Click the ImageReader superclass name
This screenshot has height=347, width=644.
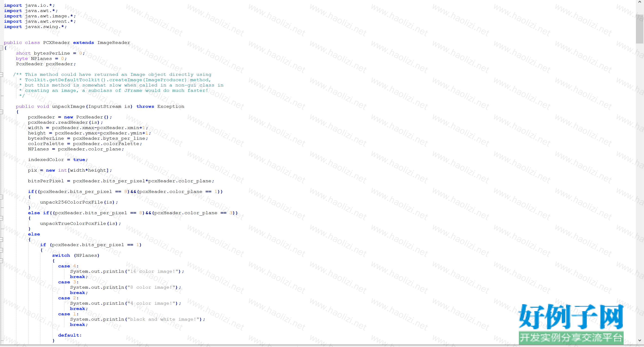pos(114,43)
